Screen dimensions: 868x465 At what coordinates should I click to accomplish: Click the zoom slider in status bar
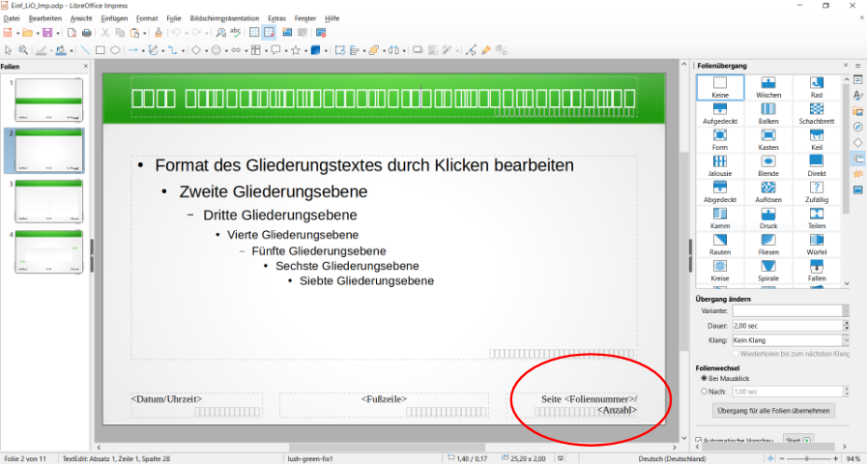click(x=805, y=458)
